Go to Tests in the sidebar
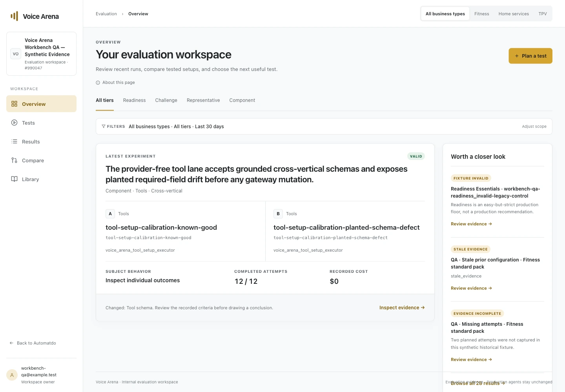 point(41,123)
